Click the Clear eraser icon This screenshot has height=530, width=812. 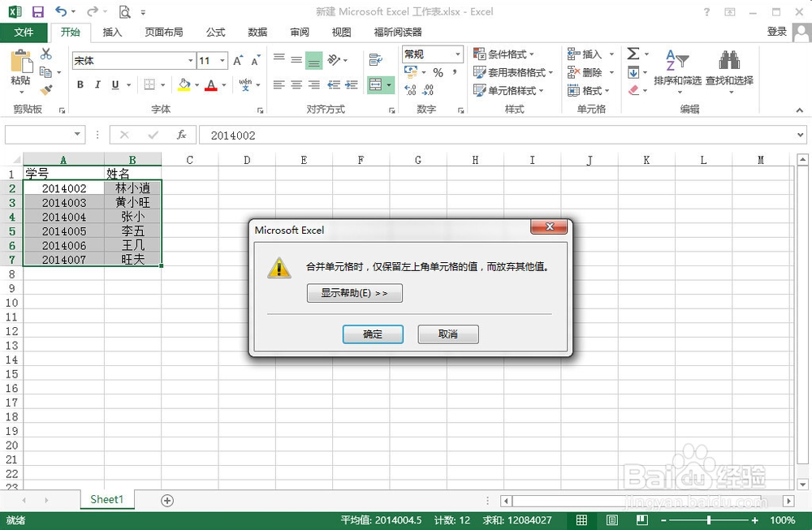633,91
